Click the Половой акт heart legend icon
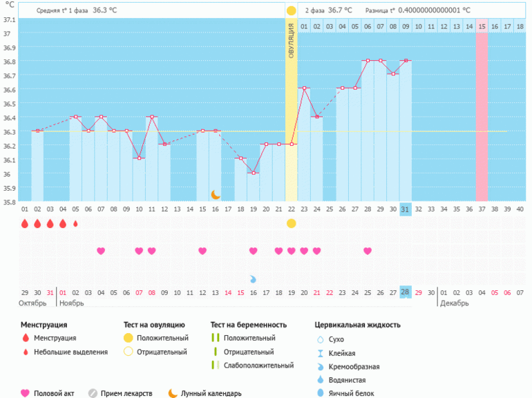Image resolution: width=532 pixels, height=398 pixels. click(26, 393)
